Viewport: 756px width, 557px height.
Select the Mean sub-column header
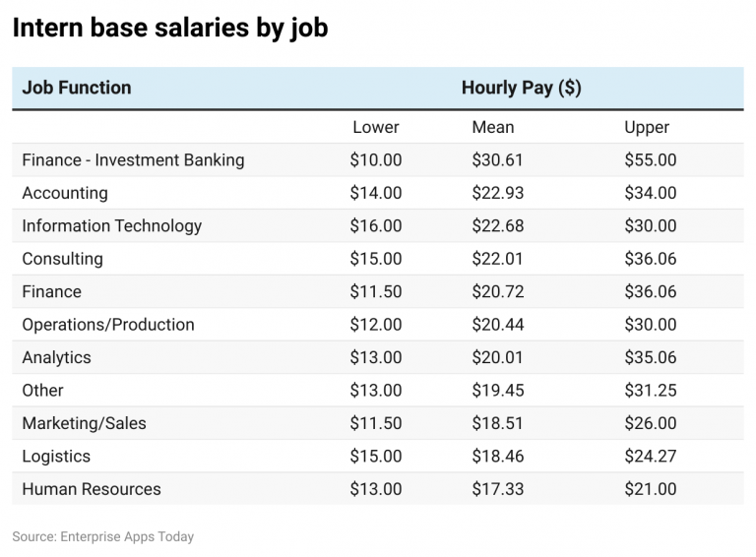point(493,127)
